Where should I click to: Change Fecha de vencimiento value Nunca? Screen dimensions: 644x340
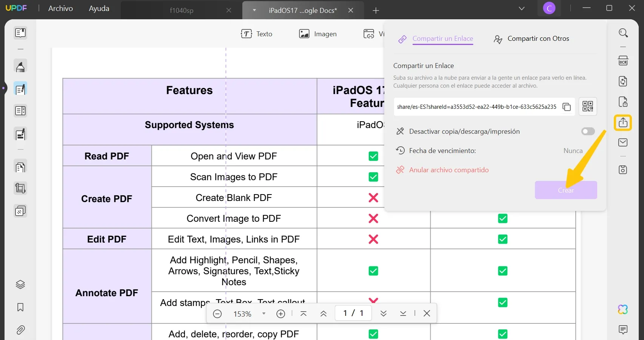573,151
